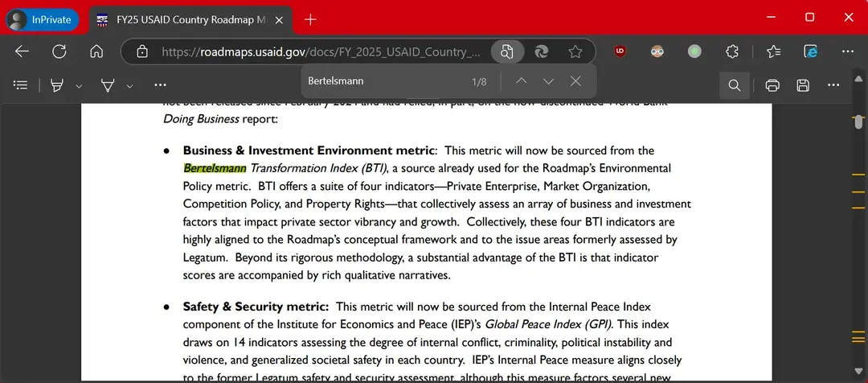Close the find on page bar
868x383 pixels.
click(x=575, y=81)
